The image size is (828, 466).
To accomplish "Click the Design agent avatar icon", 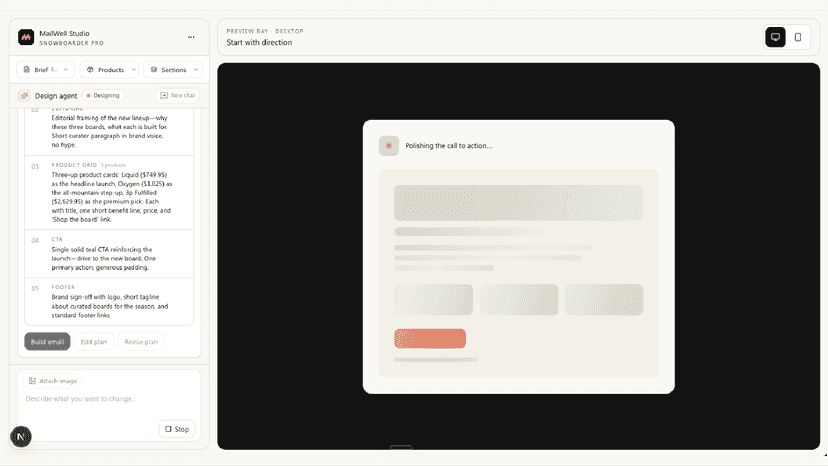I will pos(24,96).
